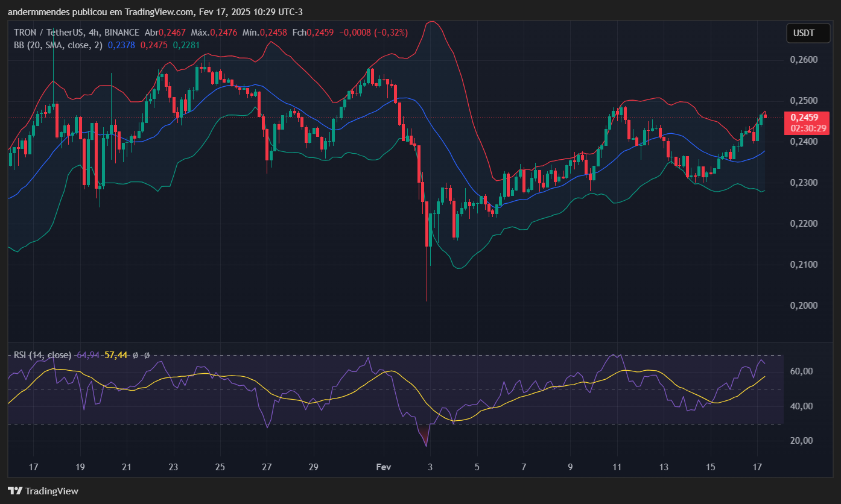Click the BB lower band value 0,2281
Image resolution: width=841 pixels, height=504 pixels.
point(186,45)
